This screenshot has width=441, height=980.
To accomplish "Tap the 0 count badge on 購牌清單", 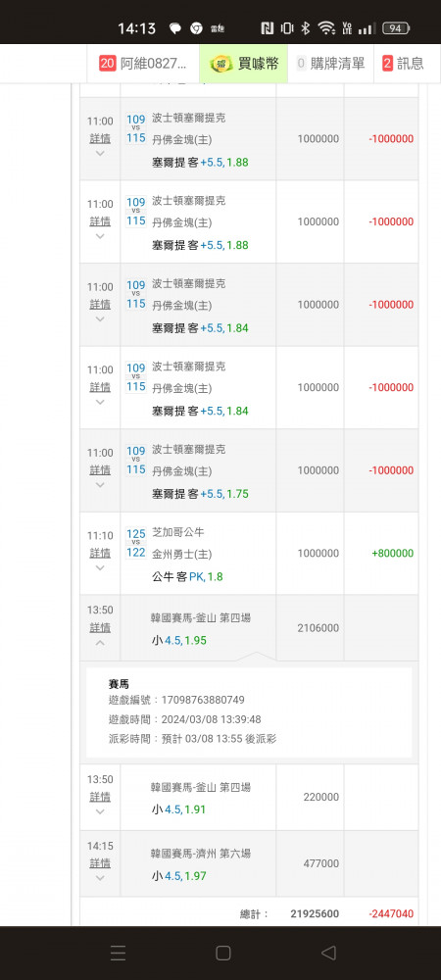I will click(x=301, y=63).
